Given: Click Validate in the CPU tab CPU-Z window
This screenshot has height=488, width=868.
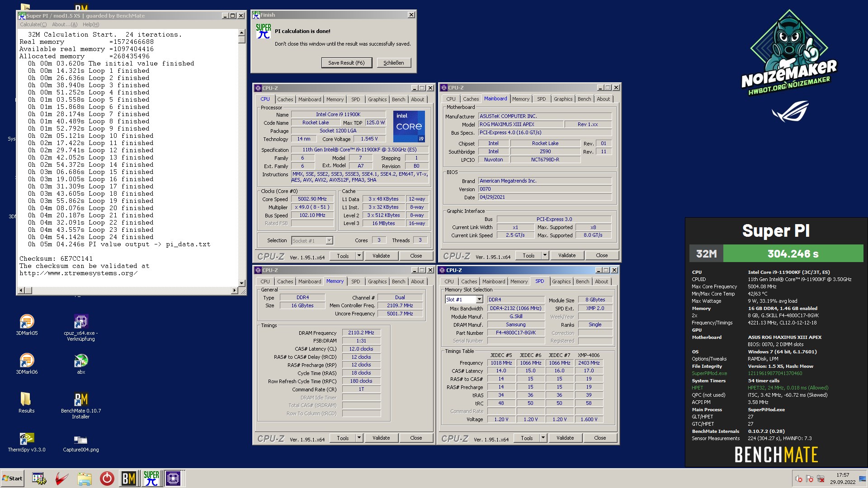Looking at the screenshot, I should click(381, 256).
